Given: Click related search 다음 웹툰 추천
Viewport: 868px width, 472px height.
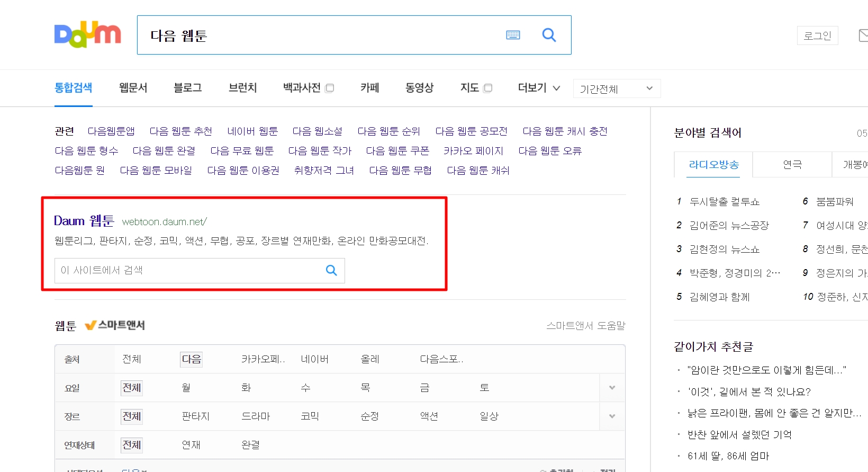Looking at the screenshot, I should coord(181,131).
